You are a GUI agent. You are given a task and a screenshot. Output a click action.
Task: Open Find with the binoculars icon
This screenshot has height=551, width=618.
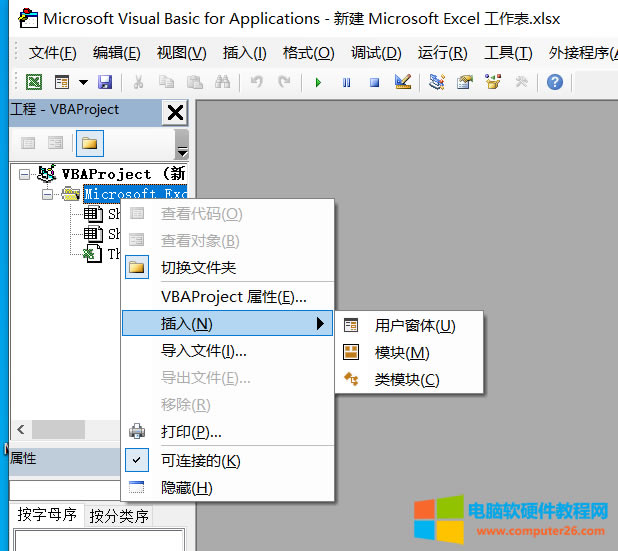(x=222, y=82)
